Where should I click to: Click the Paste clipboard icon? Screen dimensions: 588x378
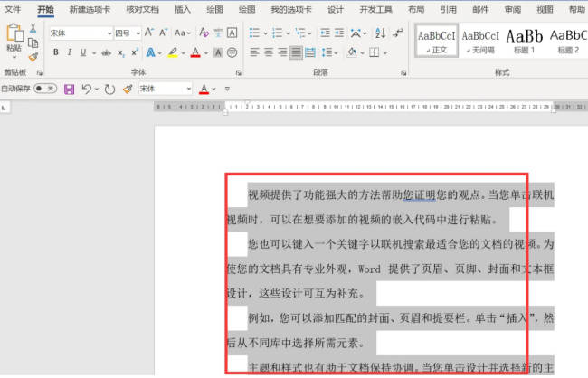click(x=14, y=33)
